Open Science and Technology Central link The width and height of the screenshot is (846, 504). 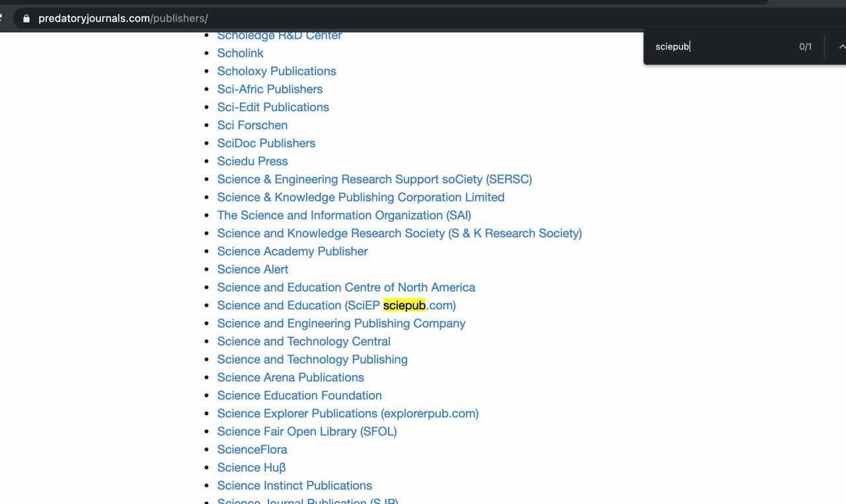pyautogui.click(x=304, y=341)
